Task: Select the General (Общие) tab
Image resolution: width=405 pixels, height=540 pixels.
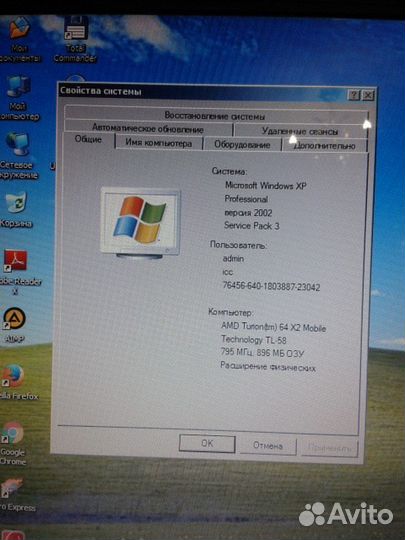Action: (x=89, y=139)
